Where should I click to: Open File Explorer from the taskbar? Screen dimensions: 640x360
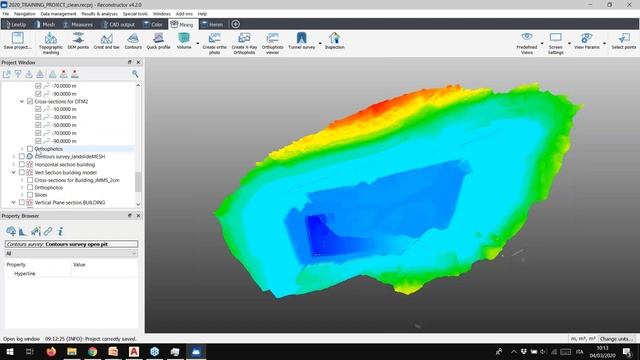coord(72,351)
